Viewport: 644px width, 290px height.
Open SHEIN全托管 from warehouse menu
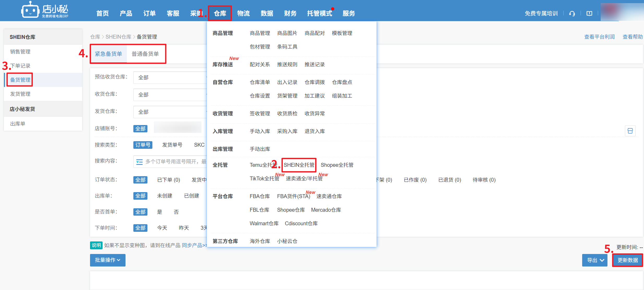(299, 165)
